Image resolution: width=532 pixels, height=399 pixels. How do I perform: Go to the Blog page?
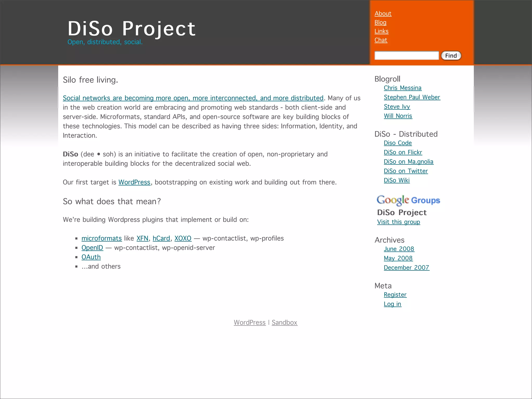point(380,22)
